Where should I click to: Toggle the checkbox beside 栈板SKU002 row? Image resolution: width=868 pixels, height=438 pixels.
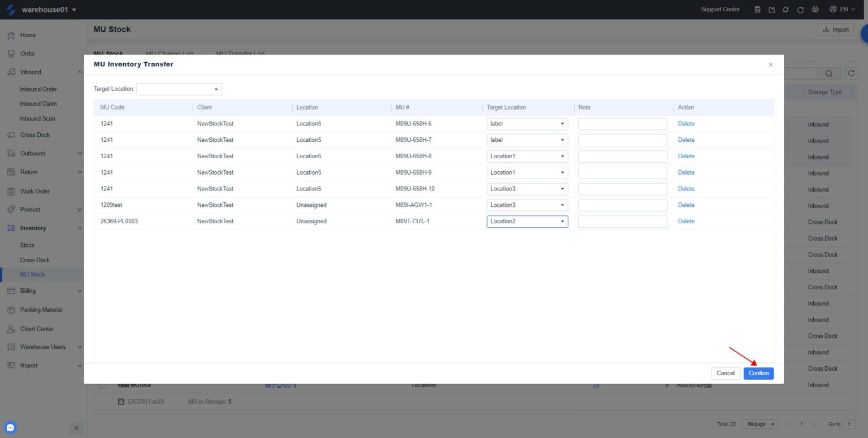[x=102, y=385]
